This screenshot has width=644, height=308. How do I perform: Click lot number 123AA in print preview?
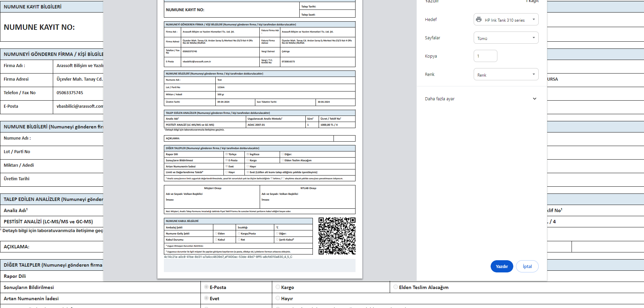point(221,87)
